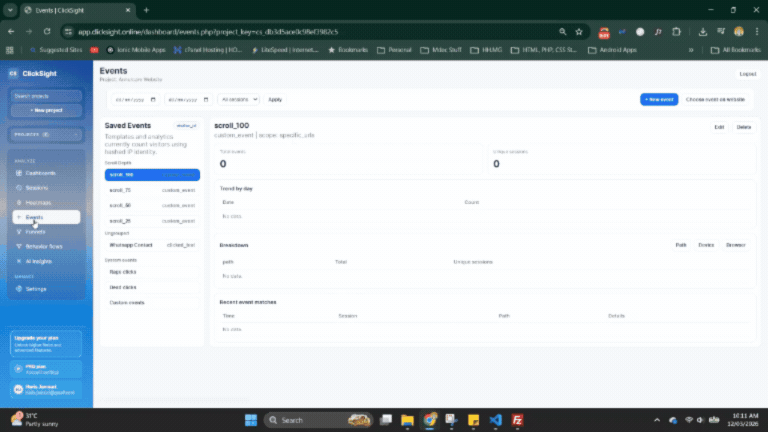Open Settings in the sidebar
Screen dimensions: 768x432
35,289
